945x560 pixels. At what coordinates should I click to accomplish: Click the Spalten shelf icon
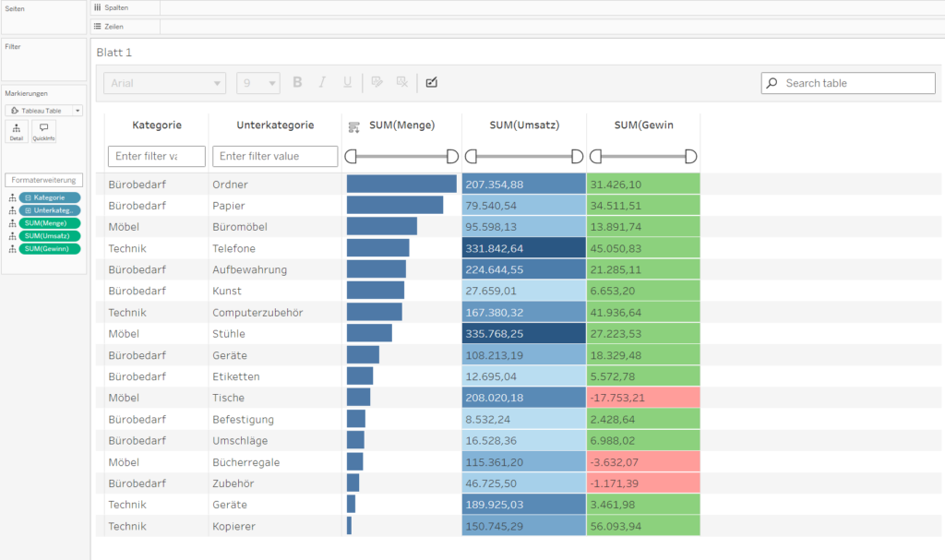point(98,7)
